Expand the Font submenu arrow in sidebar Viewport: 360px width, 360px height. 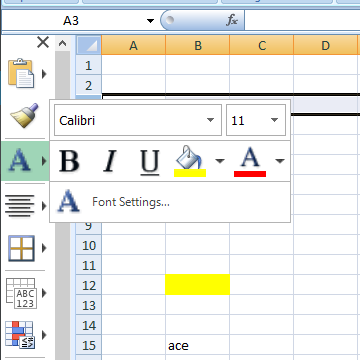pyautogui.click(x=44, y=161)
